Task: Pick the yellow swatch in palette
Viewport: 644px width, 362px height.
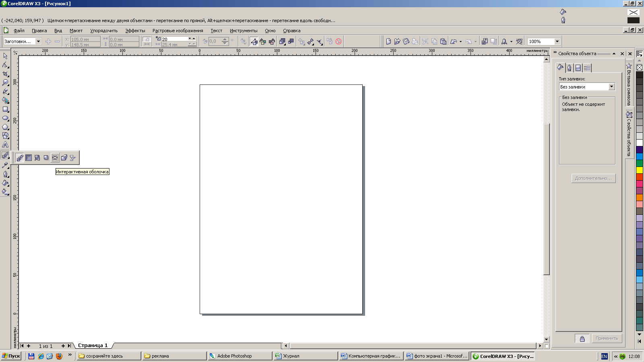Action: [640, 170]
